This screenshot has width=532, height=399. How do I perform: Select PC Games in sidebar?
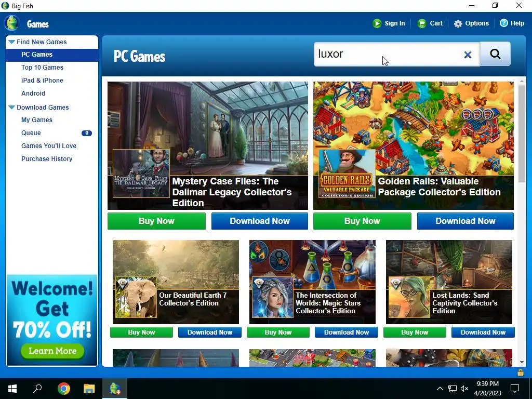point(52,55)
